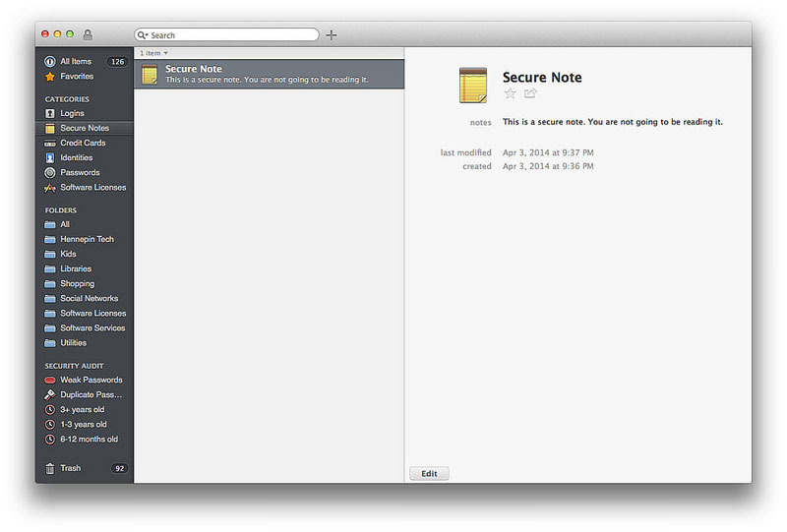This screenshot has width=787, height=532.
Task: Click the Passwords category icon
Action: click(50, 173)
